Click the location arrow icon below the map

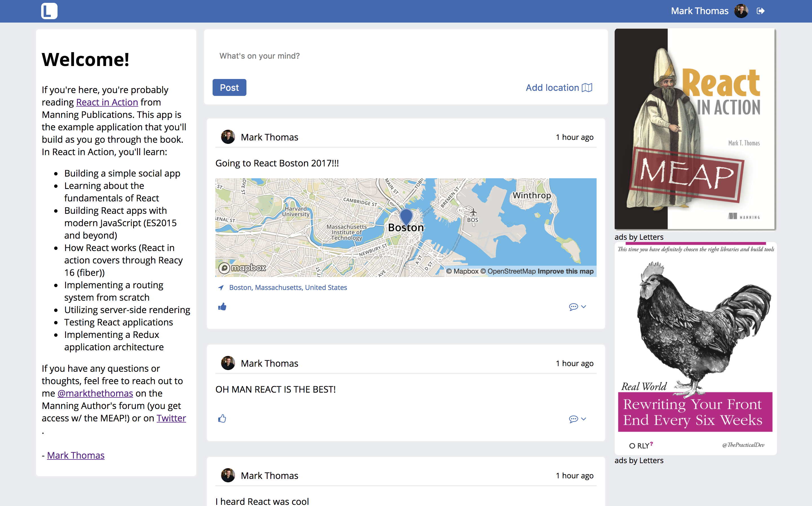click(x=221, y=287)
